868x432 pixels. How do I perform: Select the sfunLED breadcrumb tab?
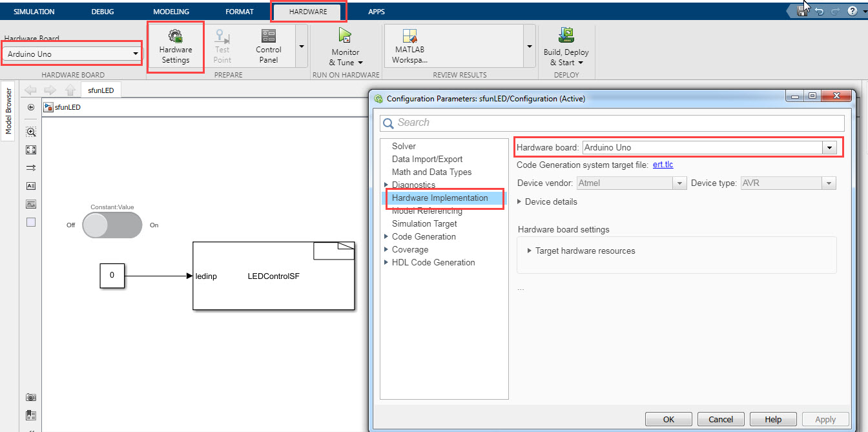point(101,90)
